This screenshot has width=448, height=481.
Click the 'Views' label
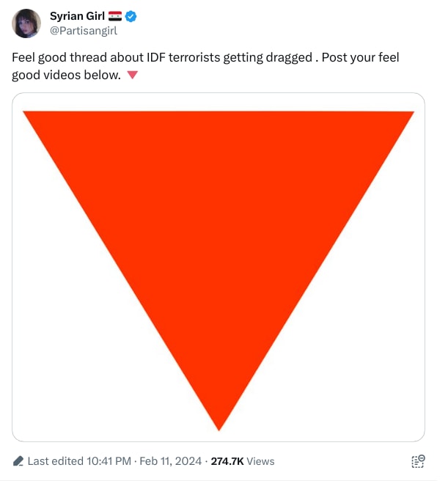click(x=260, y=461)
